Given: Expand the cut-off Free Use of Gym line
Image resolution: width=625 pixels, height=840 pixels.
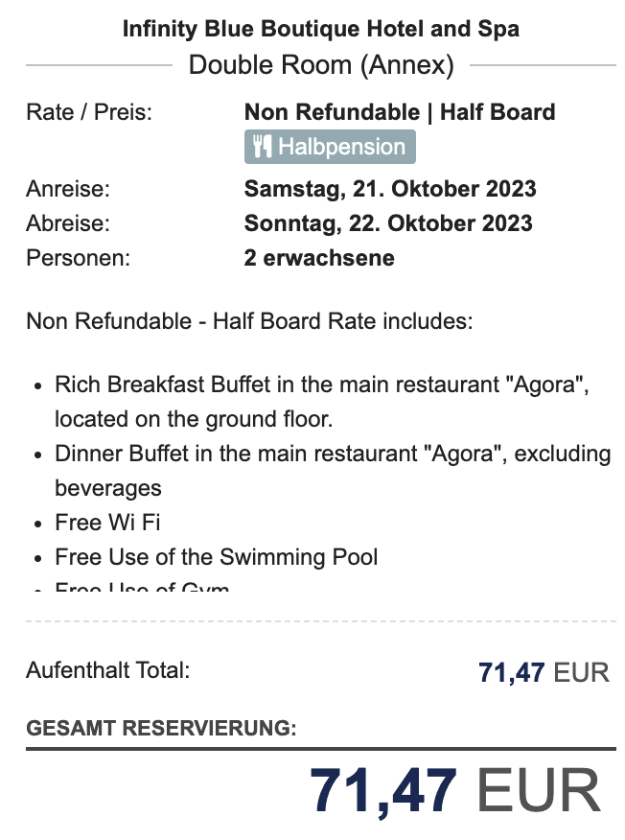Looking at the screenshot, I should click(142, 587).
